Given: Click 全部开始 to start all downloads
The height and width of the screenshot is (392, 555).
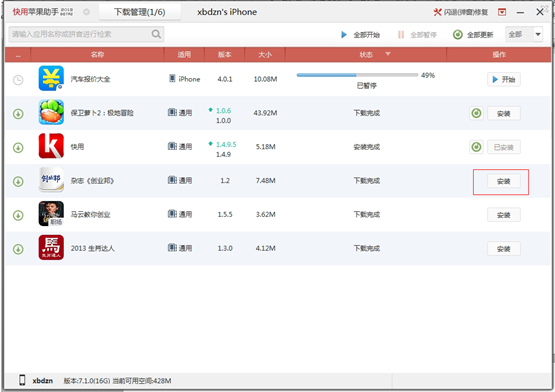Looking at the screenshot, I should tap(360, 35).
